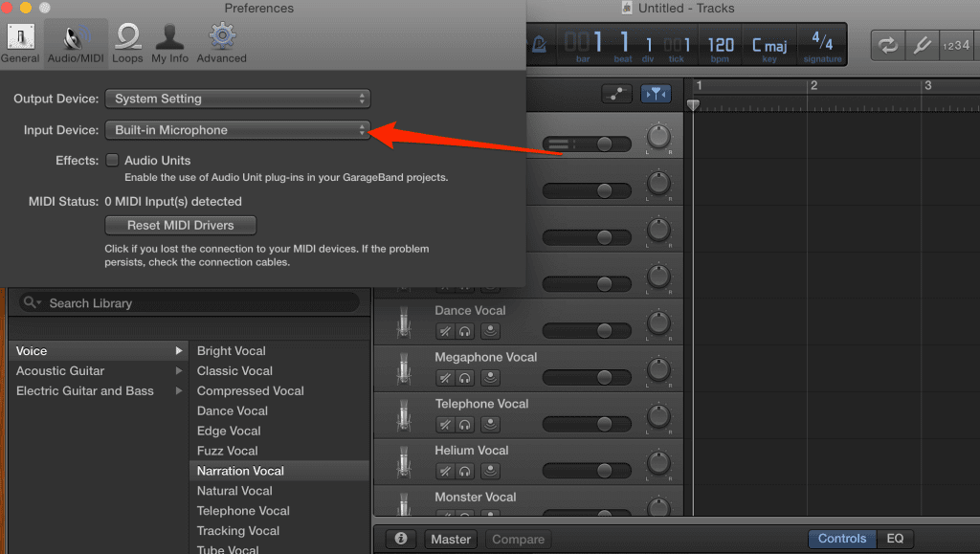Mute the Megaphone Vocal track
The width and height of the screenshot is (980, 554).
445,378
